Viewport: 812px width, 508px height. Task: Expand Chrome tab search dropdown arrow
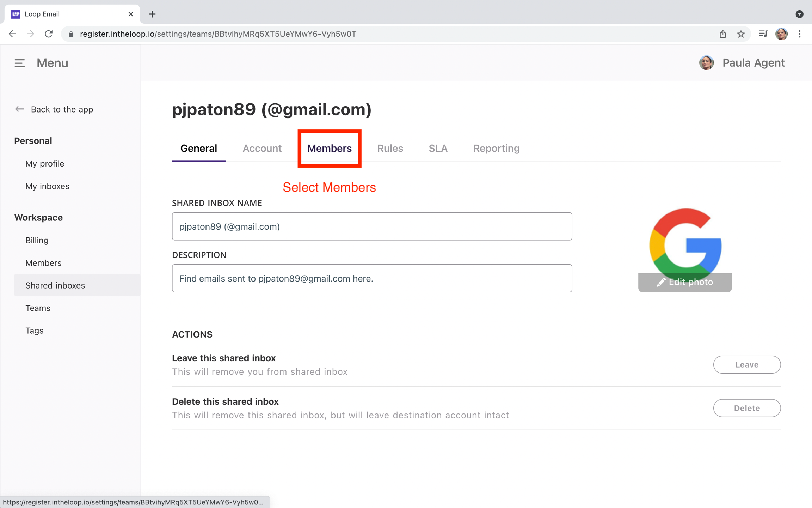[x=799, y=14]
